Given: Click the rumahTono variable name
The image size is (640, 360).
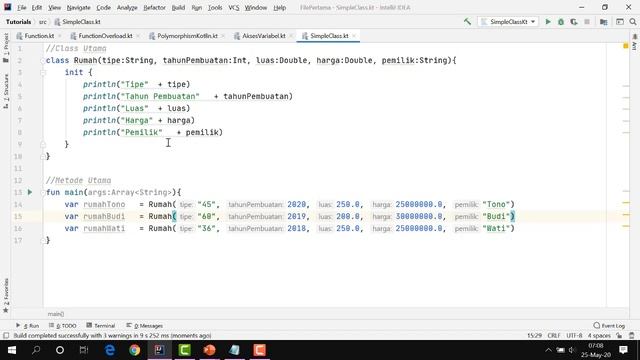Looking at the screenshot, I should 104,204.
